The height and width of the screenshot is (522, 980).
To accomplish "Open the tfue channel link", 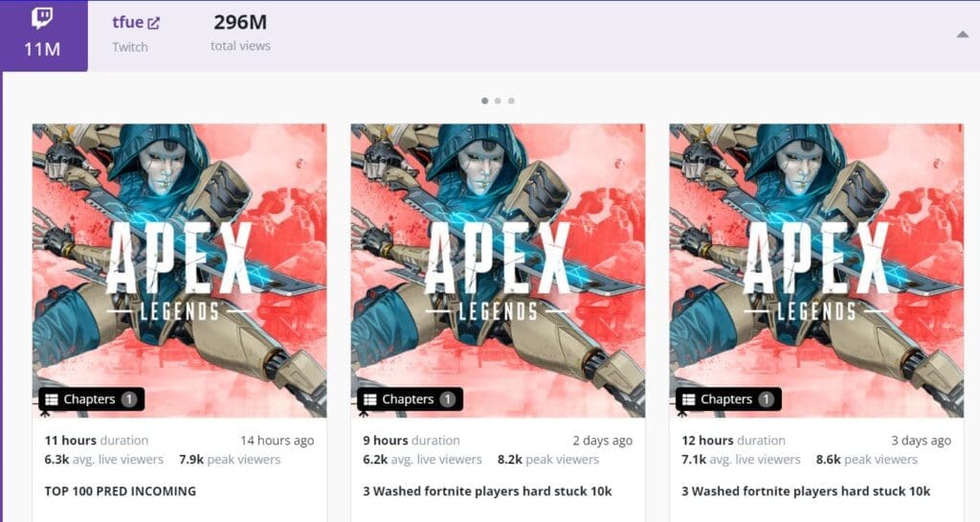I will point(128,22).
